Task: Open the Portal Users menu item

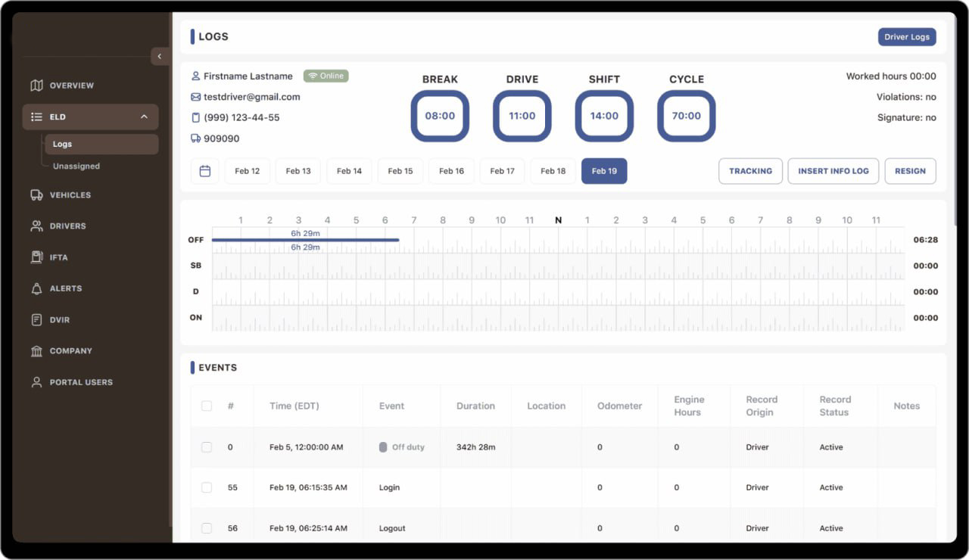Action: point(81,382)
